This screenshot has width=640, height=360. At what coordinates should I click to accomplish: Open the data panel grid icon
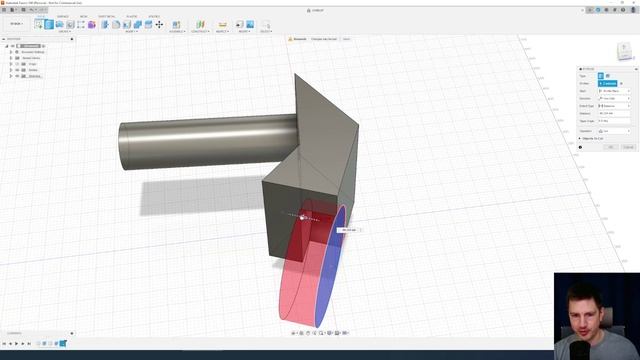[4, 10]
